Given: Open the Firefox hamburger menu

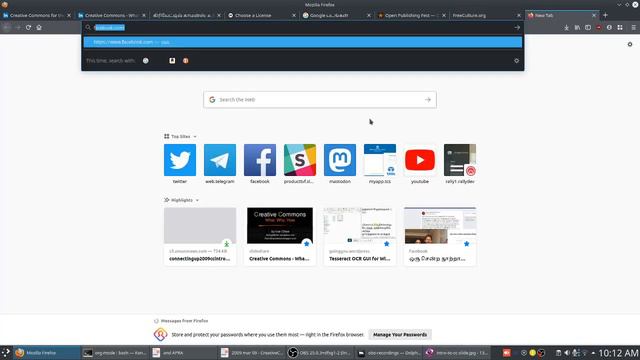Looking at the screenshot, I should point(633,27).
